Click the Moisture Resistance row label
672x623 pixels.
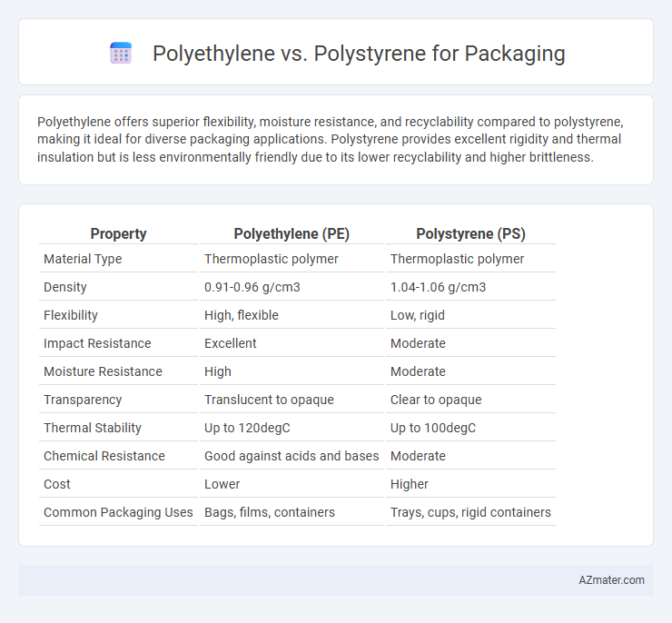click(x=103, y=371)
